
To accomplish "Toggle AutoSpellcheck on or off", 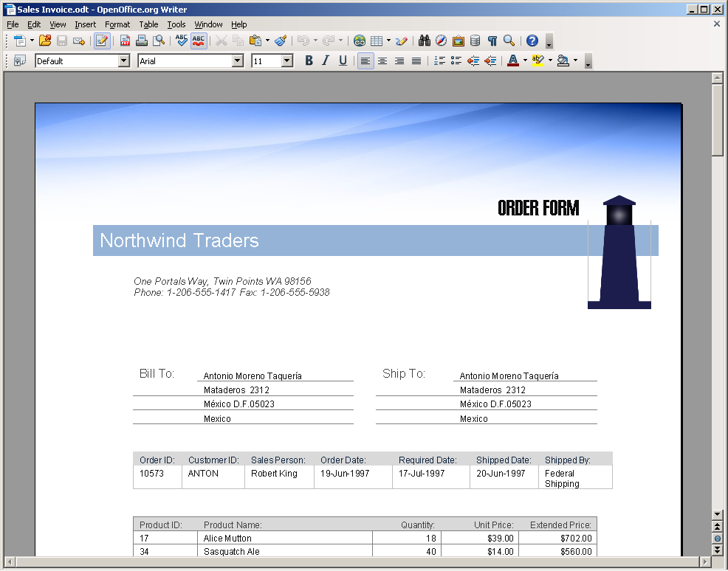I will coord(199,41).
